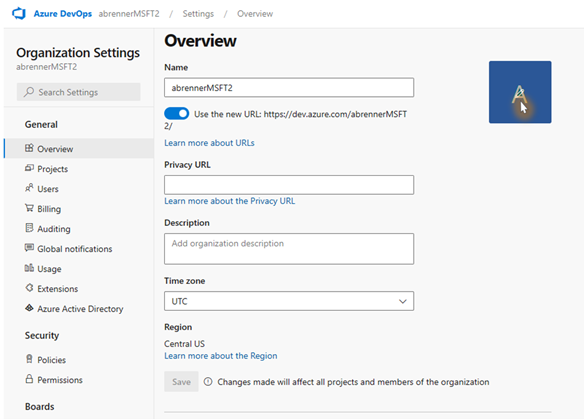The image size is (584, 419).
Task: Click the organization avatar image
Action: point(520,92)
